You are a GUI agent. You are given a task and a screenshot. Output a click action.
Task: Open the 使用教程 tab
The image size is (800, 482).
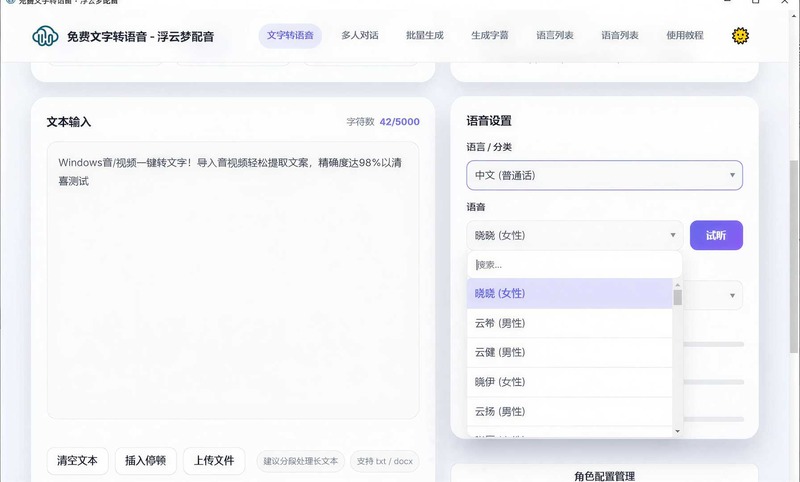click(x=685, y=36)
